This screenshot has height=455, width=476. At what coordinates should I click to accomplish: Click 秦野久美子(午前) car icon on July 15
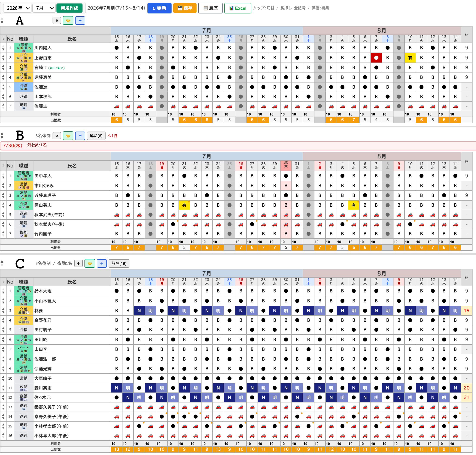(117, 407)
